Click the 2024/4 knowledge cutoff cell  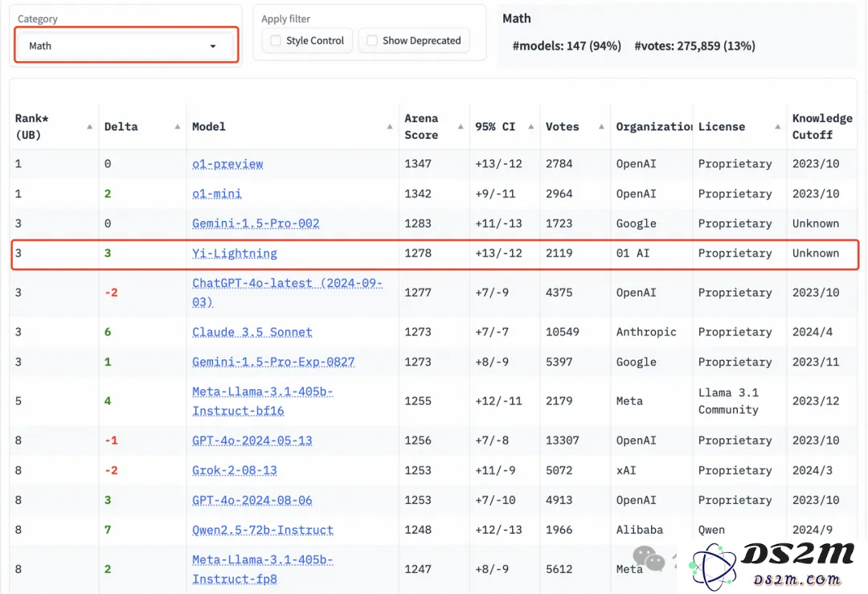(812, 332)
